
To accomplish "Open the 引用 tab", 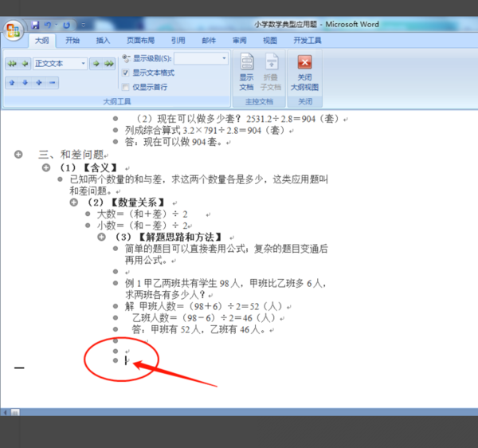I will (x=178, y=40).
